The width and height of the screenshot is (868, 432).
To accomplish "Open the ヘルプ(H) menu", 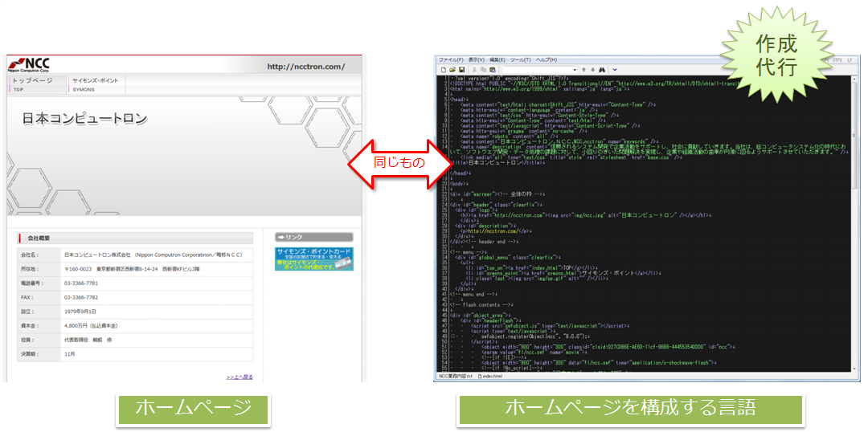I will 546,59.
